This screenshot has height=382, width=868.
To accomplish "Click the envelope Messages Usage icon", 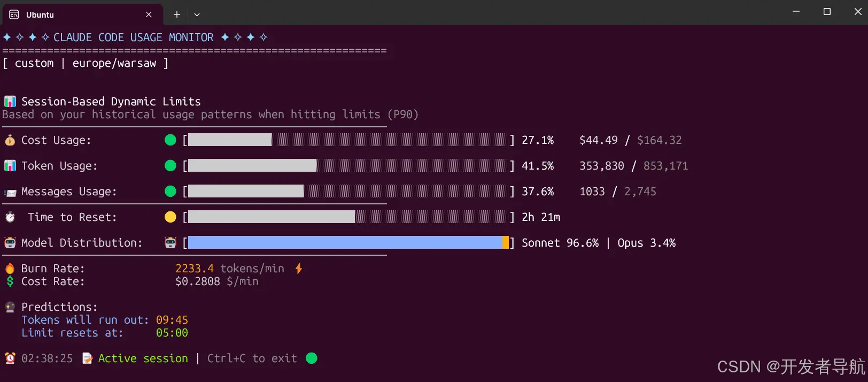I will point(10,192).
